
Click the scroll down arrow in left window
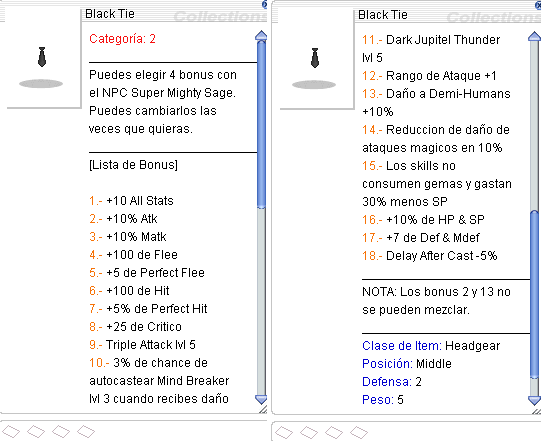pyautogui.click(x=261, y=400)
